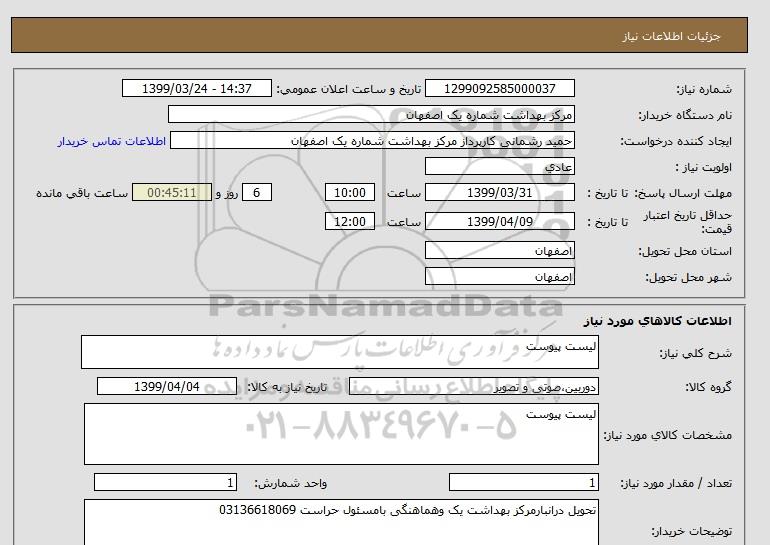Select the delivery province field (استان محل تحویل)
The image size is (770, 545).
click(x=499, y=250)
